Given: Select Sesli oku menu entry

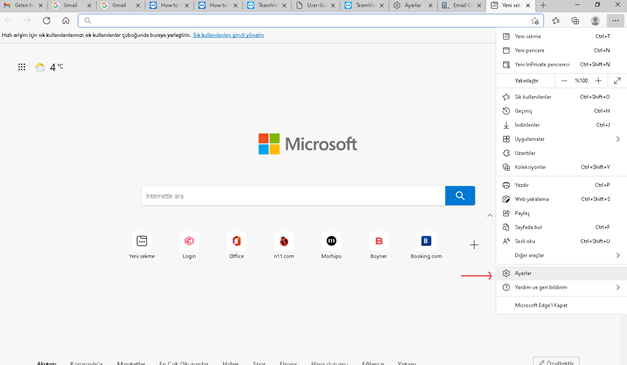Looking at the screenshot, I should 561,241.
